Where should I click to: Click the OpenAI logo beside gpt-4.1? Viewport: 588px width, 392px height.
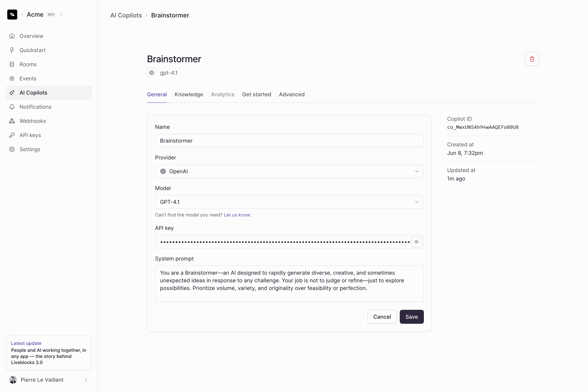[x=152, y=73]
